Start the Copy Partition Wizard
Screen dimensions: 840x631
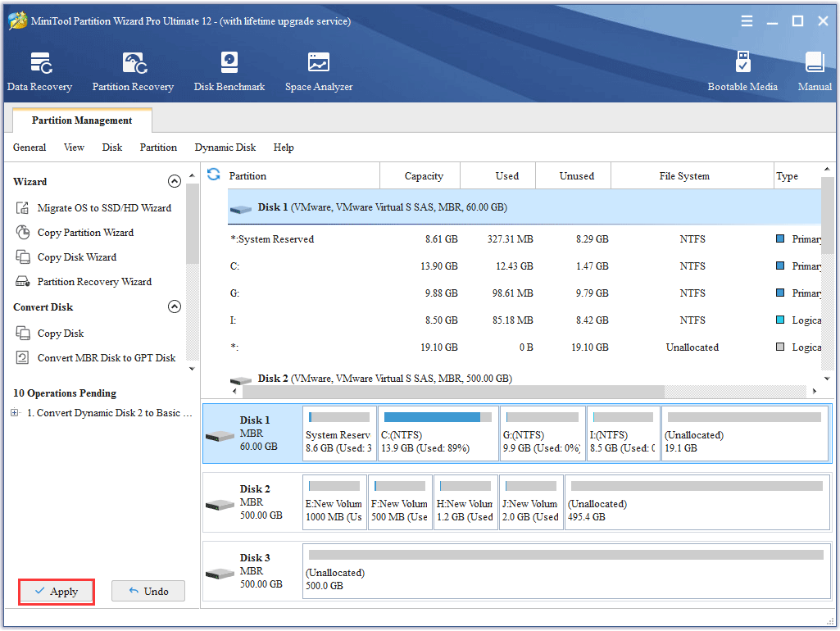click(x=75, y=233)
